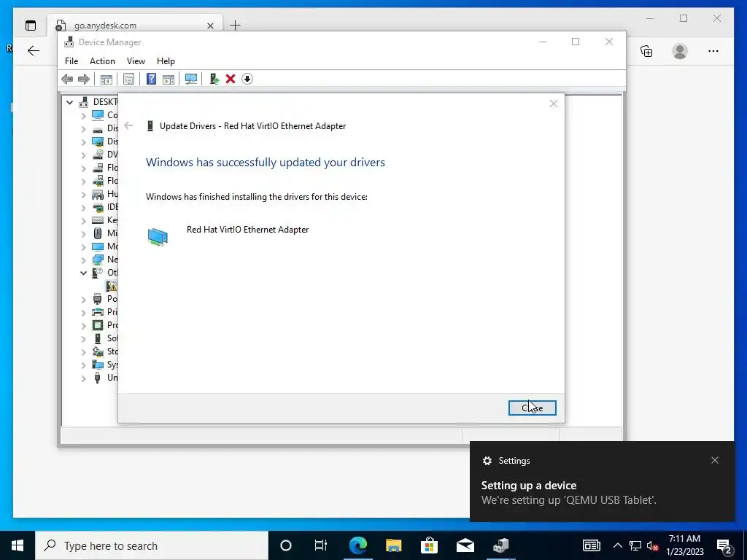The width and height of the screenshot is (747, 560).
Task: Open the Edge Settings and more ellipsis menu
Action: click(713, 51)
